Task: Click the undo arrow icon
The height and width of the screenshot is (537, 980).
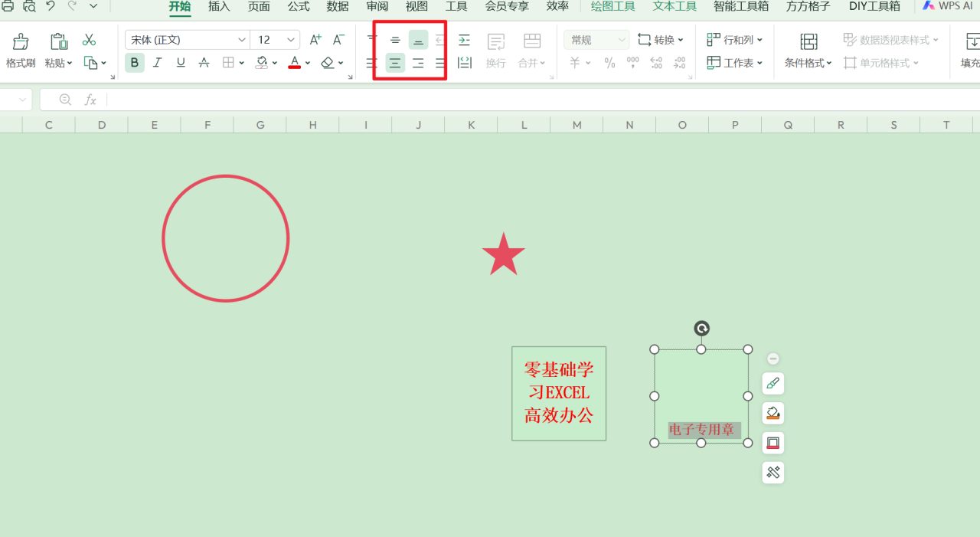Action: coord(51,6)
